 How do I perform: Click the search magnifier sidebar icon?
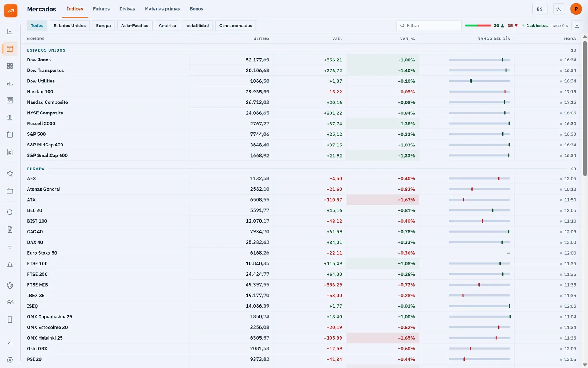click(x=10, y=212)
